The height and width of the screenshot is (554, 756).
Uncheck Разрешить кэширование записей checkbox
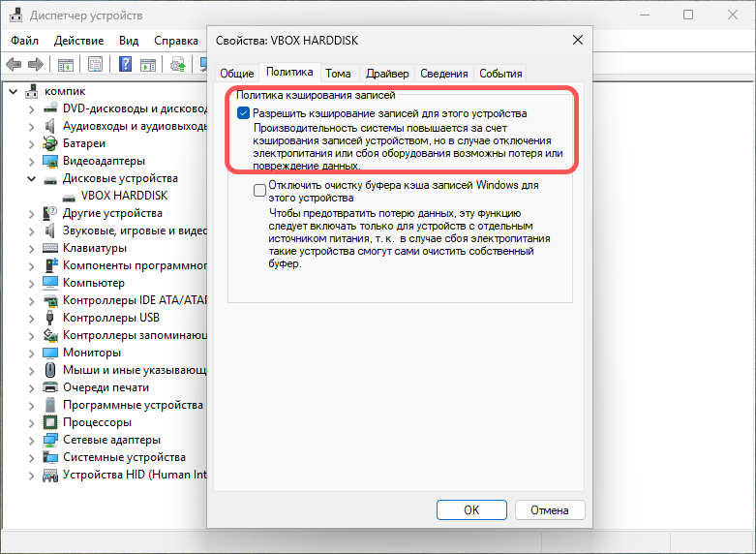[x=243, y=113]
